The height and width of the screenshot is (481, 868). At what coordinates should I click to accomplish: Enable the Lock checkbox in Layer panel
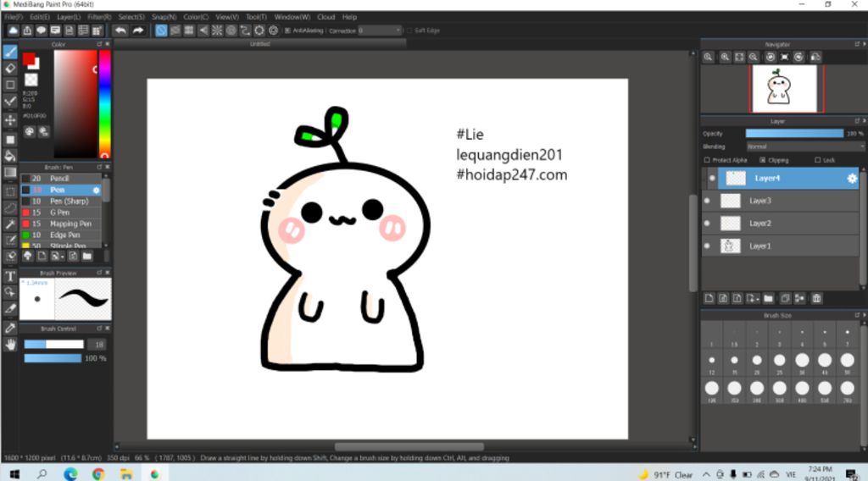click(818, 160)
